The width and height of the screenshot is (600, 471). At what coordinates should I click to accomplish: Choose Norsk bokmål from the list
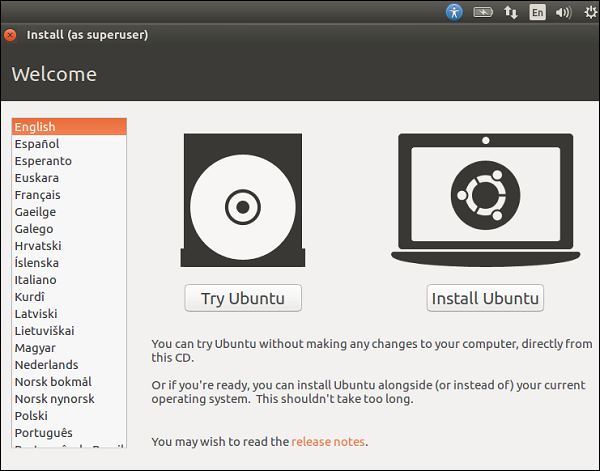point(53,382)
